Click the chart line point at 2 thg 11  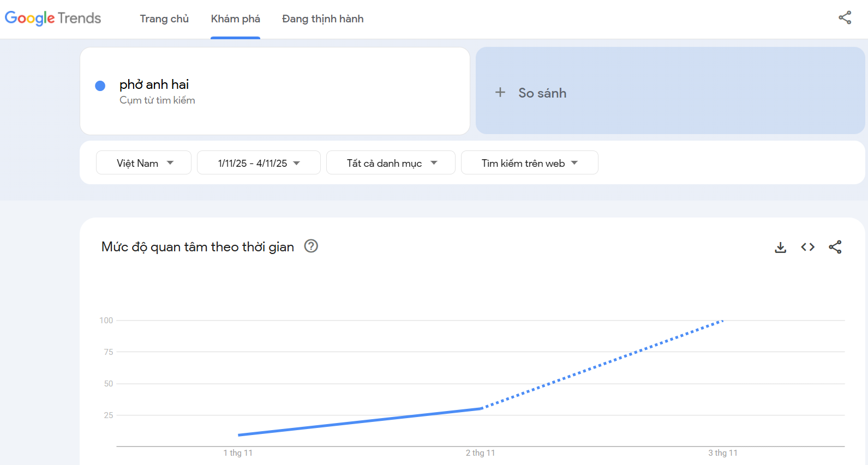(x=481, y=408)
